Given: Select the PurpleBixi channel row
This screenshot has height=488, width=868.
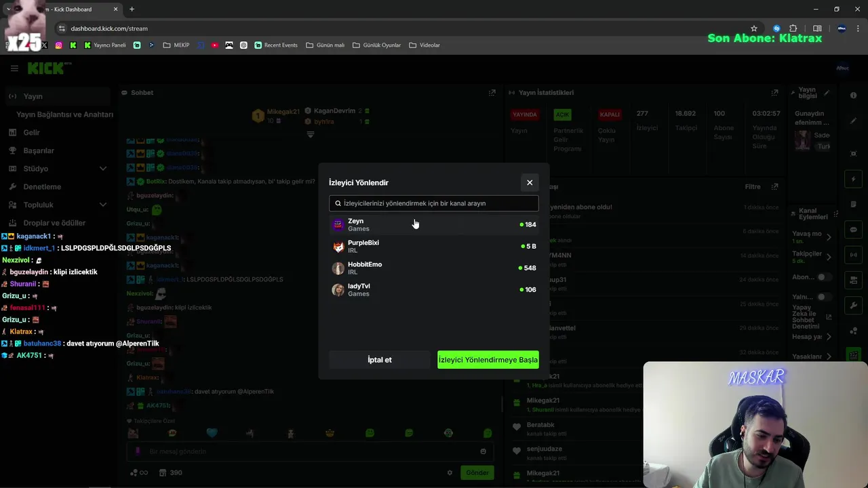Looking at the screenshot, I should (434, 246).
